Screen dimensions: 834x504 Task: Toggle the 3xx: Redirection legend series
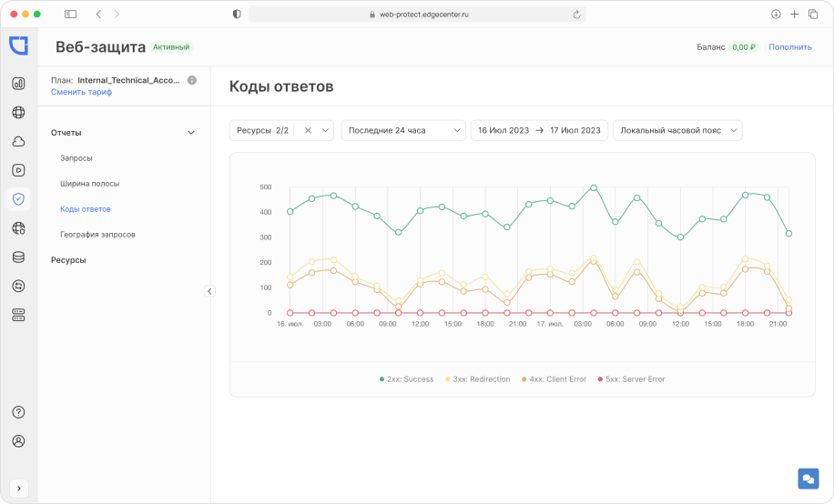477,378
